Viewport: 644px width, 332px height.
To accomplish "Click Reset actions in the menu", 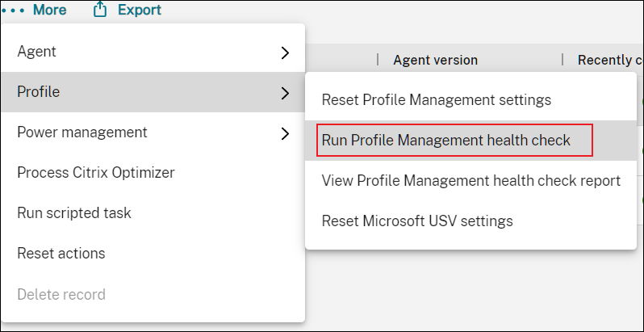I will [61, 254].
